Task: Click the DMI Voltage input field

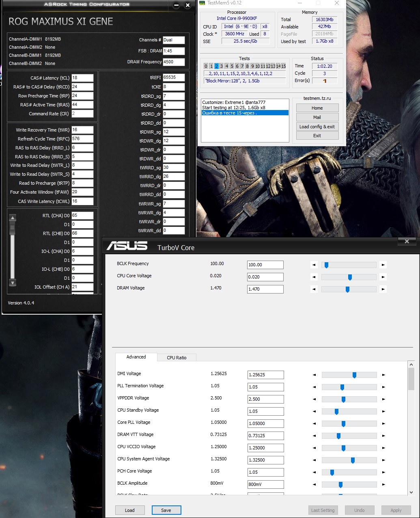Action: pos(266,375)
